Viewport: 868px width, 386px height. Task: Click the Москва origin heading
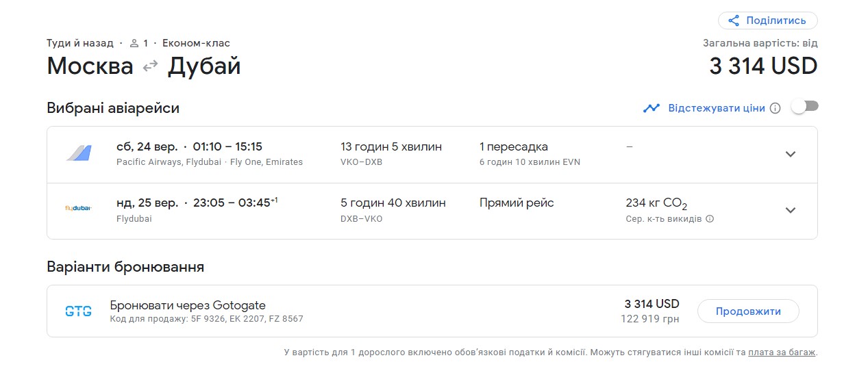point(90,66)
